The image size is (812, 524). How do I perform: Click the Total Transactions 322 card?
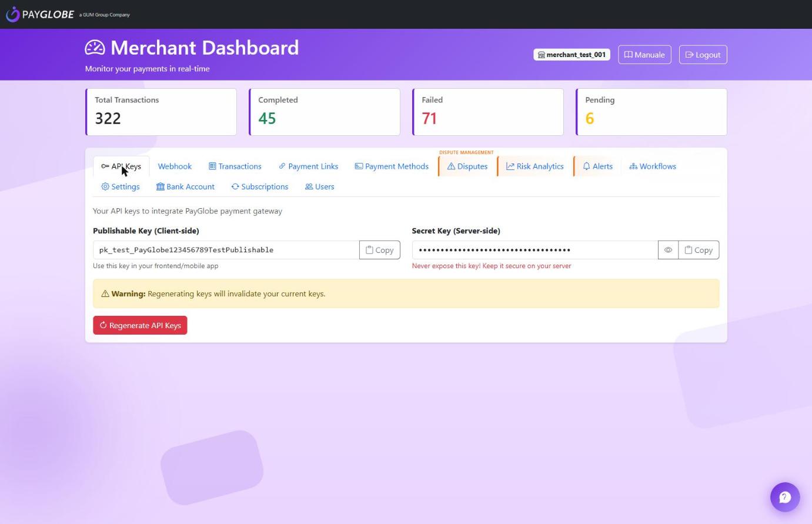[x=161, y=112]
